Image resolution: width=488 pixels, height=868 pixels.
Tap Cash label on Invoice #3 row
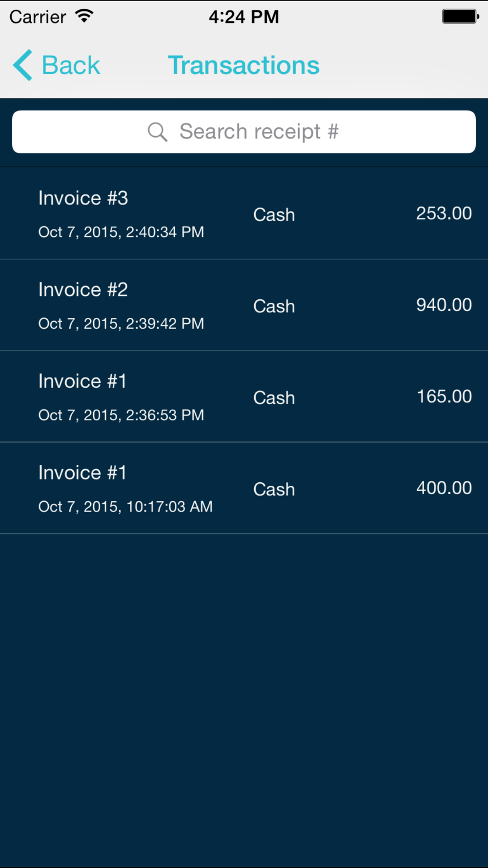[x=274, y=215]
